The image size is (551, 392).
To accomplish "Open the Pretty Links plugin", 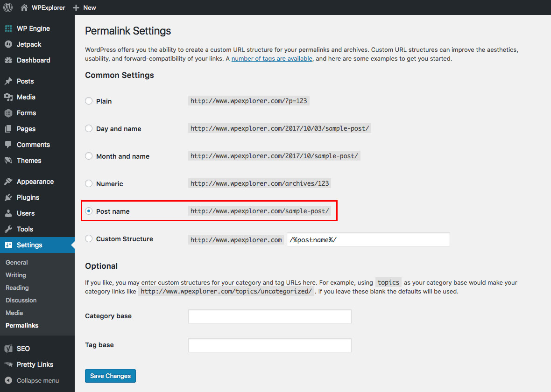I will pos(34,364).
